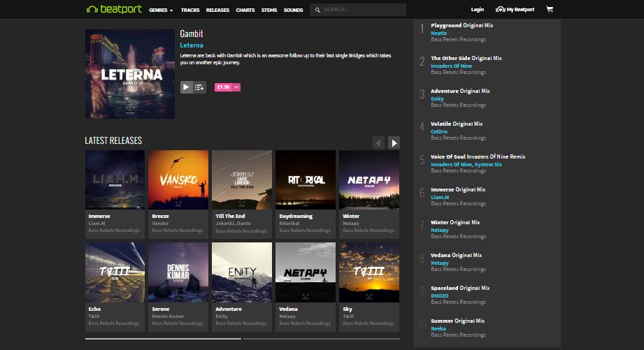Open the Enity Adventure cover

click(x=242, y=272)
